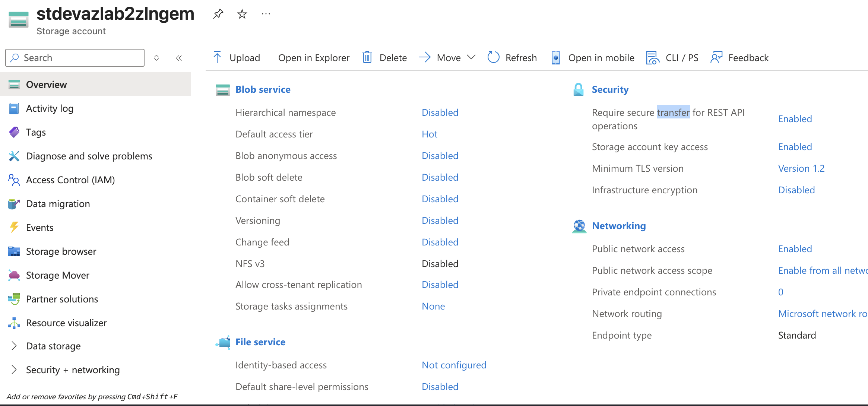Click Not configured identity-based access link
The image size is (868, 406).
pyautogui.click(x=454, y=365)
